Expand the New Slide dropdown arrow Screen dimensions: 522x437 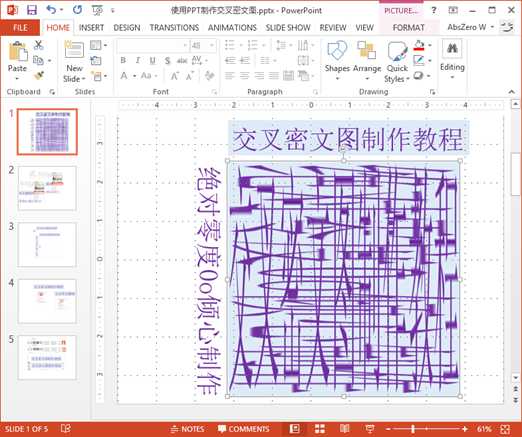click(83, 79)
